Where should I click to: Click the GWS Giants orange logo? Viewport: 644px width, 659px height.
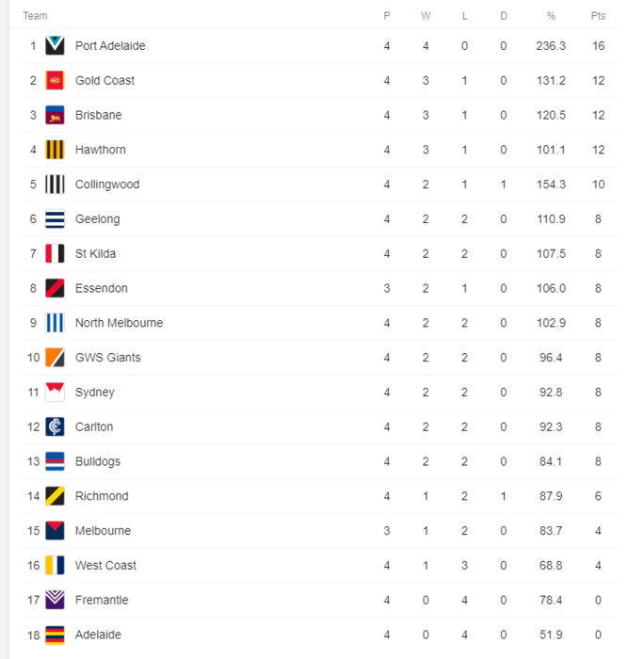[56, 358]
